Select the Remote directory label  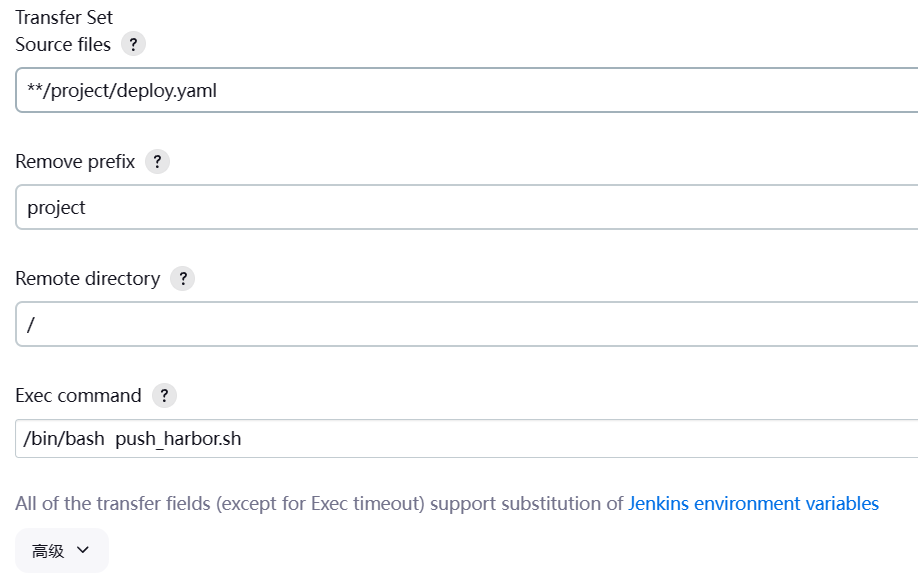(x=87, y=279)
